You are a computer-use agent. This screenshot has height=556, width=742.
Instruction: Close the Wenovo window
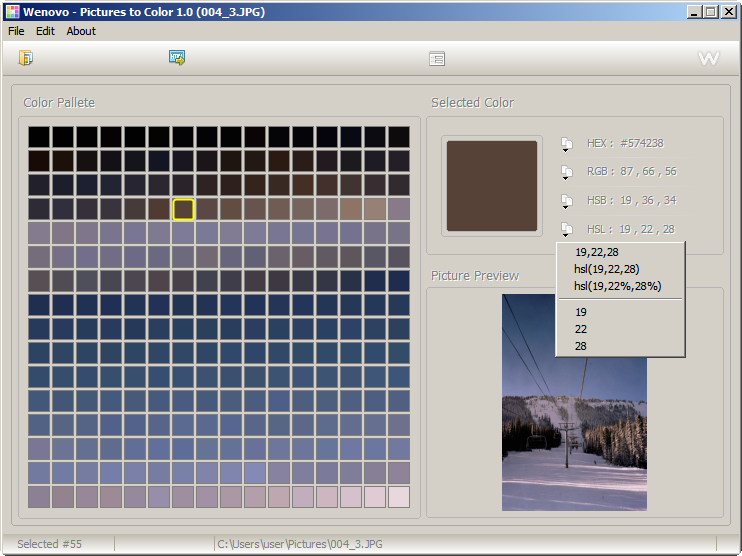(x=728, y=12)
